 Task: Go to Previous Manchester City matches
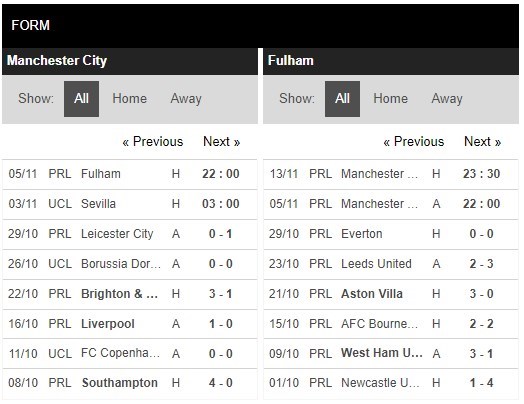click(x=153, y=141)
